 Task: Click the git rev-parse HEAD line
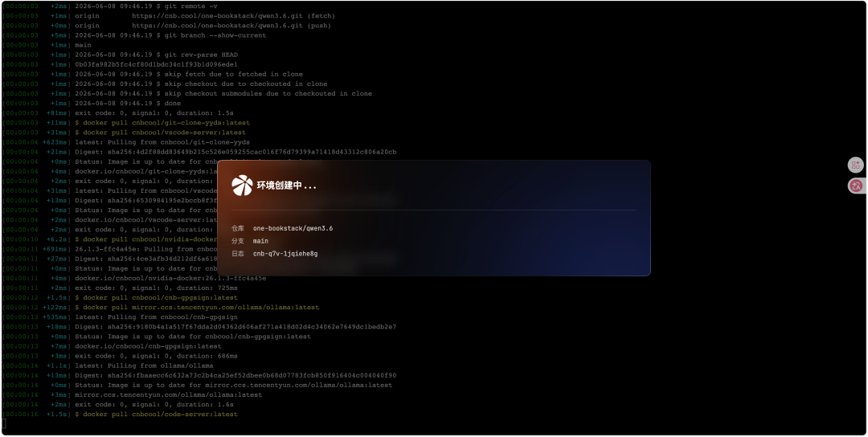(x=156, y=55)
